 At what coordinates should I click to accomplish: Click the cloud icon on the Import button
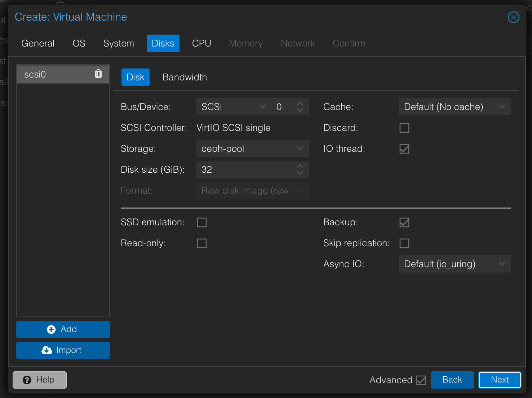(47, 350)
